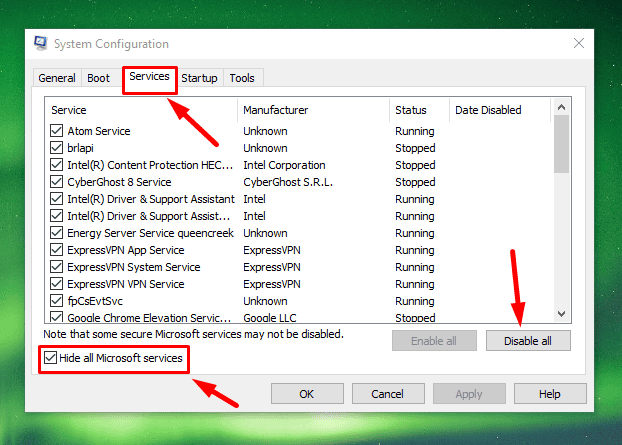This screenshot has height=445, width=622.
Task: Uncheck the brlapi service checkbox
Action: tap(56, 148)
